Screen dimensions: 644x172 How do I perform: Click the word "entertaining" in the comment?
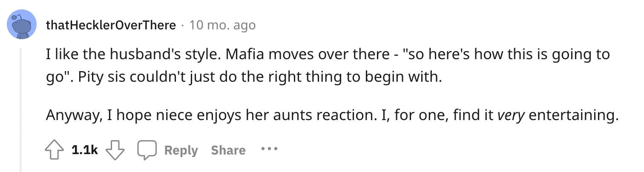573,115
